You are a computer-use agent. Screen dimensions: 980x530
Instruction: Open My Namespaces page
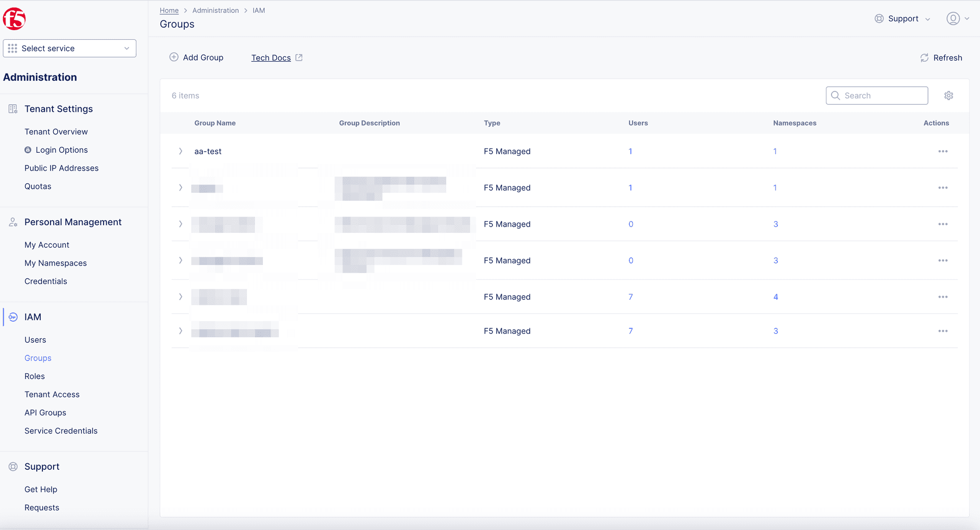coord(56,263)
